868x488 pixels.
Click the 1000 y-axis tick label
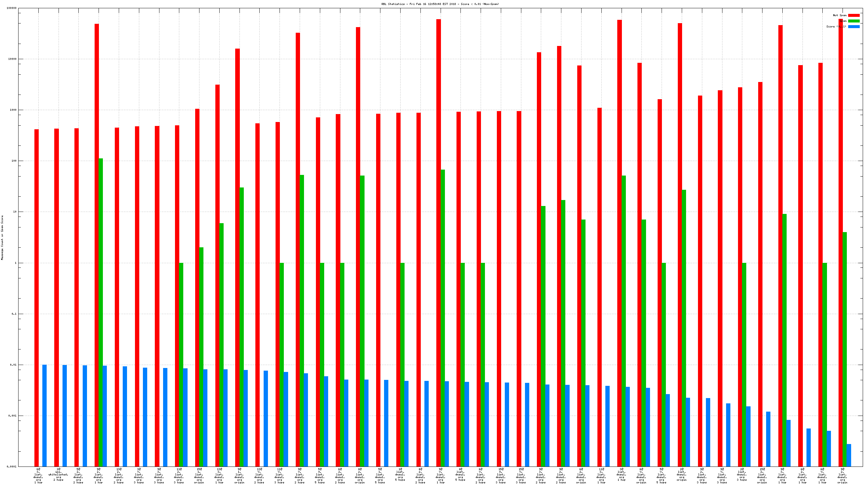(13, 110)
